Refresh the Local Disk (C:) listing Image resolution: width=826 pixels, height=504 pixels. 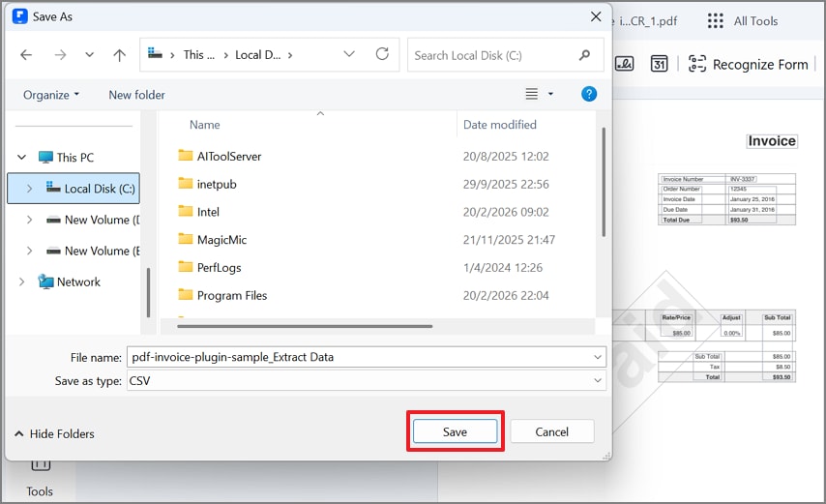(382, 54)
